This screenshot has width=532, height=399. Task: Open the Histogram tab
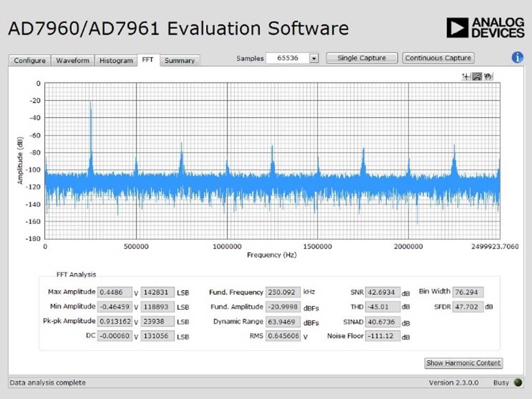coord(116,60)
